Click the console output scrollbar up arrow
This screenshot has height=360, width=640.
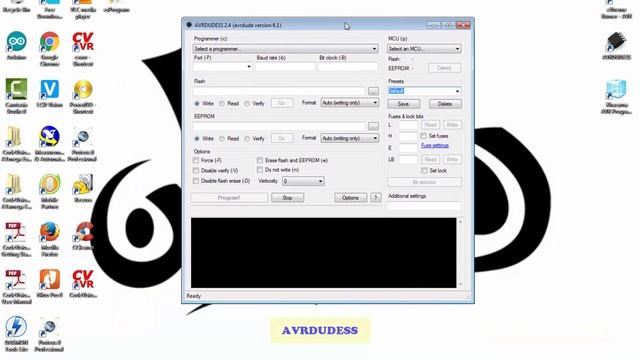tap(460, 222)
